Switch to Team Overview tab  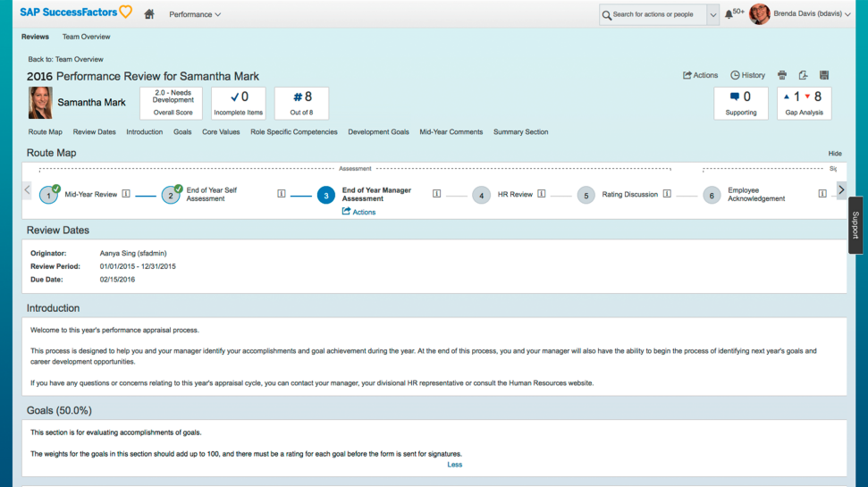[x=86, y=37]
